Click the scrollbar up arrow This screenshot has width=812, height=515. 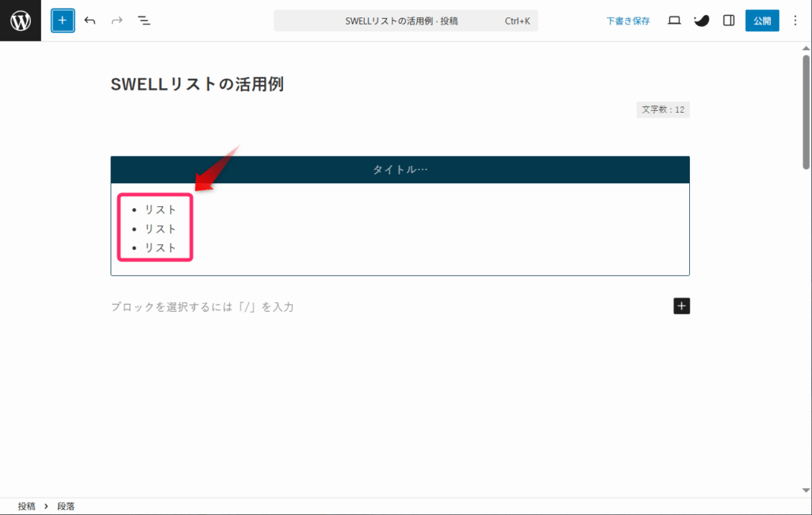tap(806, 48)
